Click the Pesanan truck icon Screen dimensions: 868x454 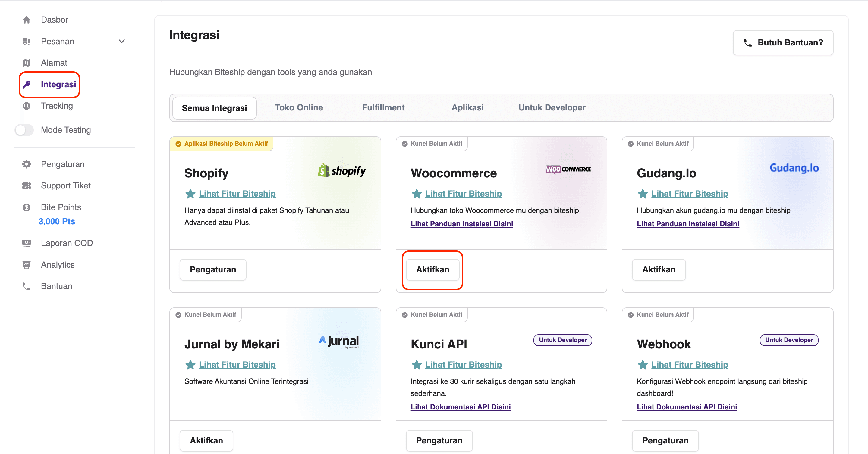[26, 41]
